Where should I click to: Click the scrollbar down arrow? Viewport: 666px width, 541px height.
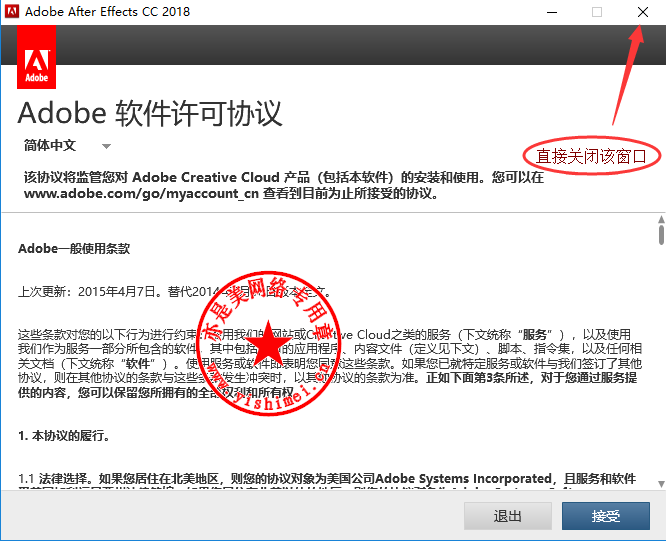pyautogui.click(x=661, y=484)
